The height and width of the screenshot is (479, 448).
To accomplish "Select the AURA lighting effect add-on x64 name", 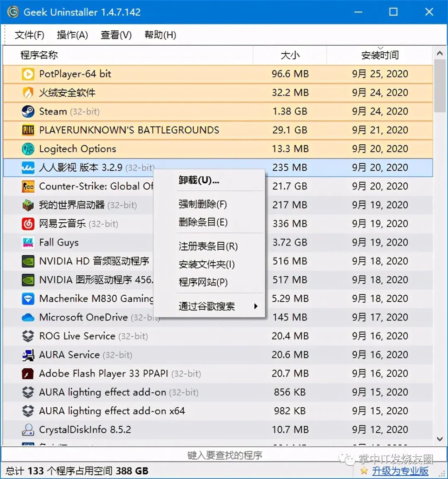I will coord(112,411).
